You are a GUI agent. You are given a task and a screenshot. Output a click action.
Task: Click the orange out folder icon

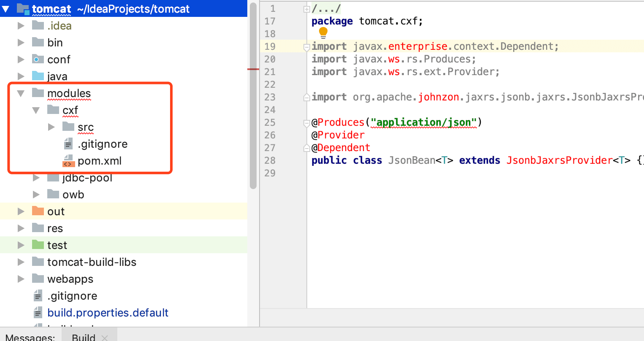point(38,211)
